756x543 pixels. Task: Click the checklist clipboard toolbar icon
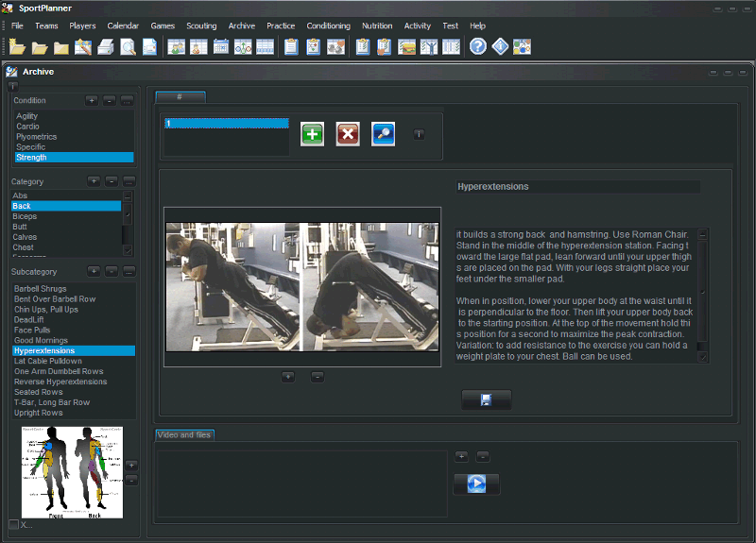point(363,46)
